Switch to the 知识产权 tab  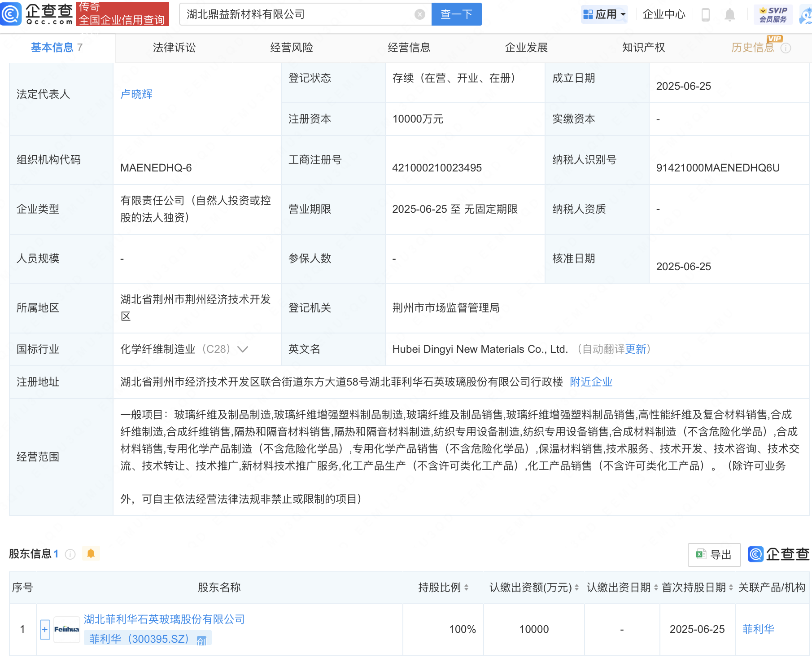644,48
